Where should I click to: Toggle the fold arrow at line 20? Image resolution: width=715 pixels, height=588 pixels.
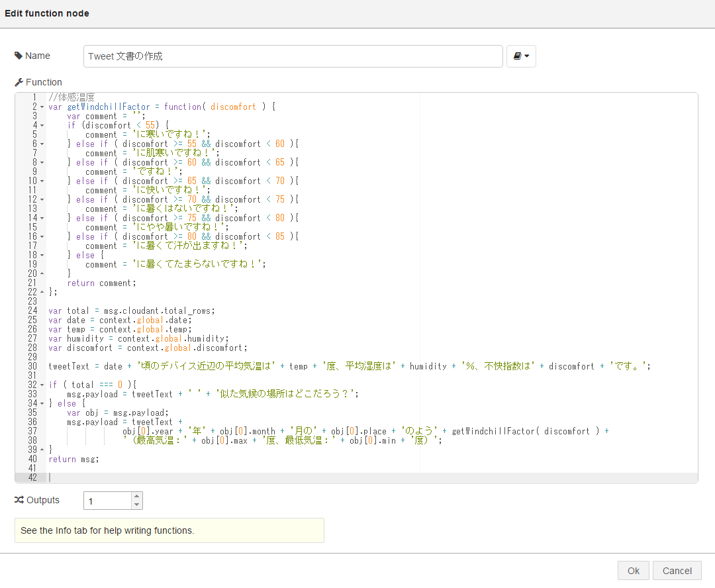42,273
